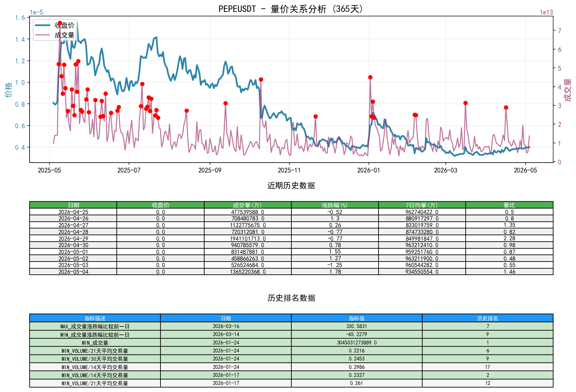Click the volume ratio cell 2.28
Image resolution: width=576 pixels, height=392 pixels.
[x=509, y=238]
